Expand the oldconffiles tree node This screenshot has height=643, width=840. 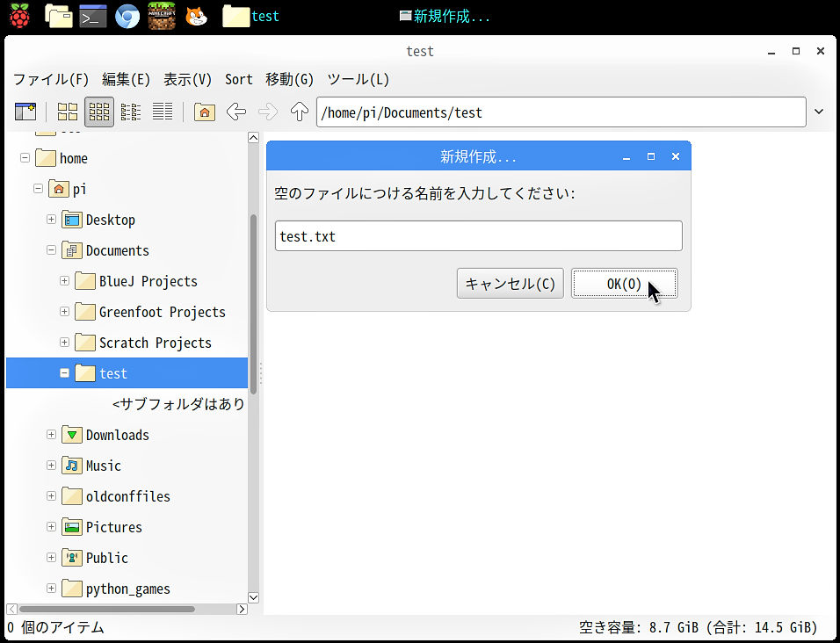click(x=51, y=496)
